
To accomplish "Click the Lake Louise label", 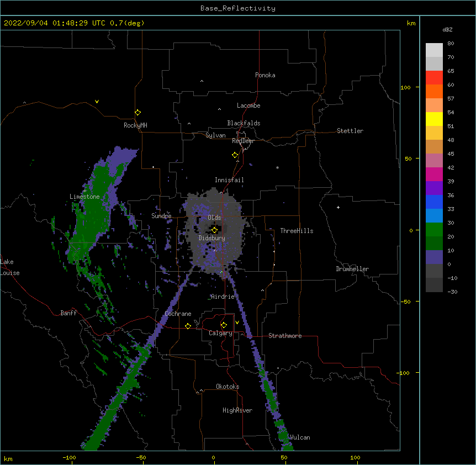I will click(10, 267).
